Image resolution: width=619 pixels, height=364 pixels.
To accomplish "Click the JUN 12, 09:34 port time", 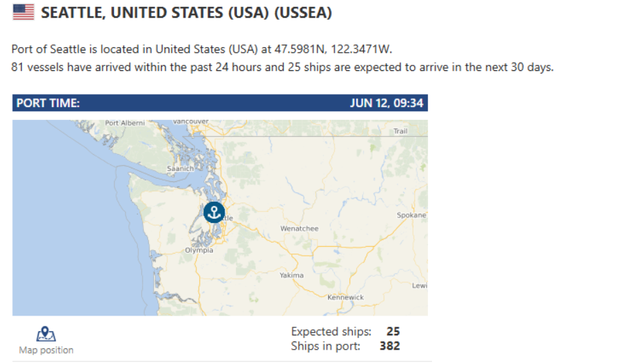I will click(386, 104).
